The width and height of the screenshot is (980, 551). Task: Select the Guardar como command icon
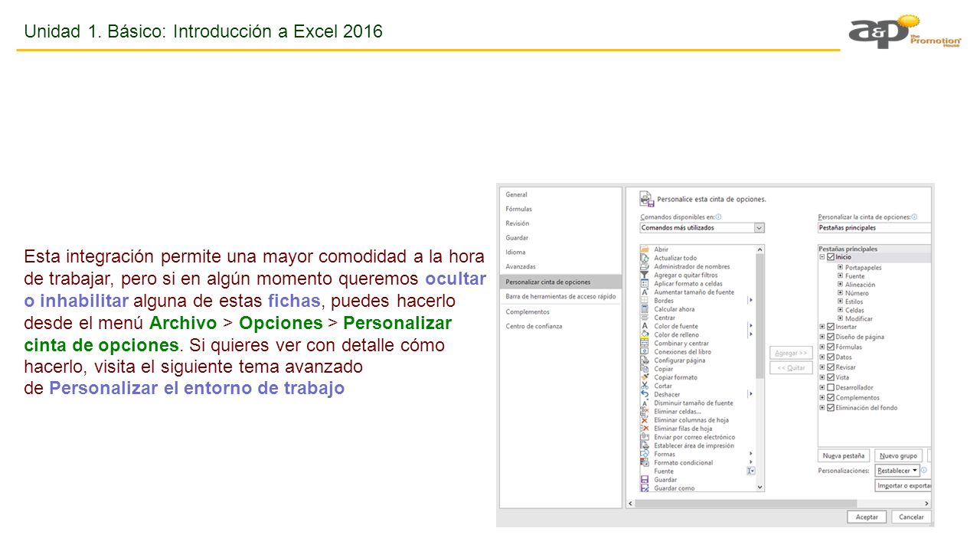645,488
